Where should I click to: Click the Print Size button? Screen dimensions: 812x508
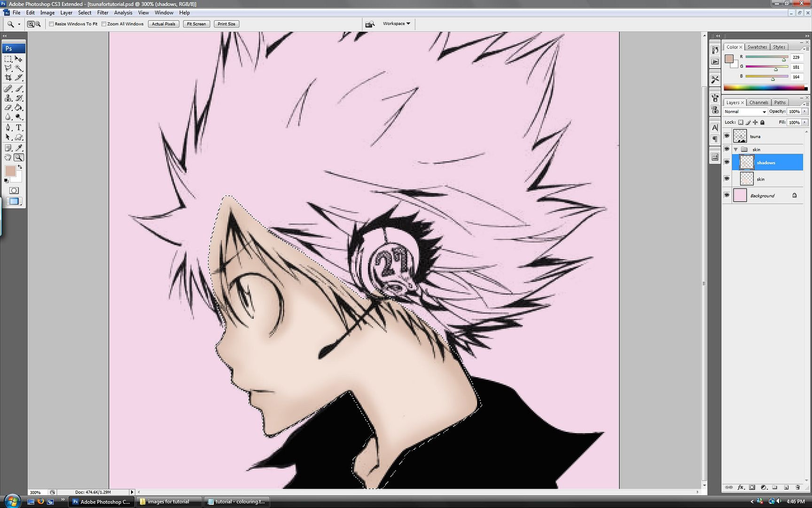click(226, 24)
